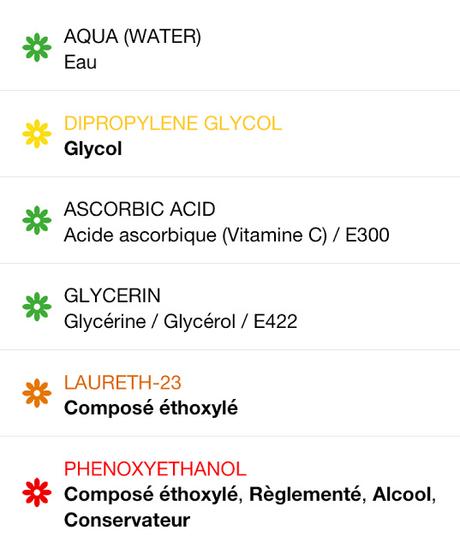Open the DIPROPYLENE GLYCOL yellow title
This screenshot has width=460, height=548.
pos(173,123)
